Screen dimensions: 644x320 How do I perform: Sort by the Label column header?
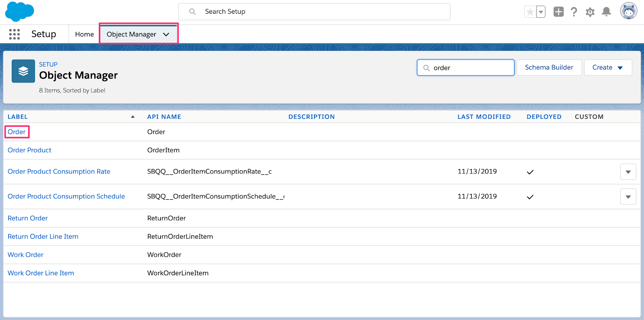[x=18, y=117]
